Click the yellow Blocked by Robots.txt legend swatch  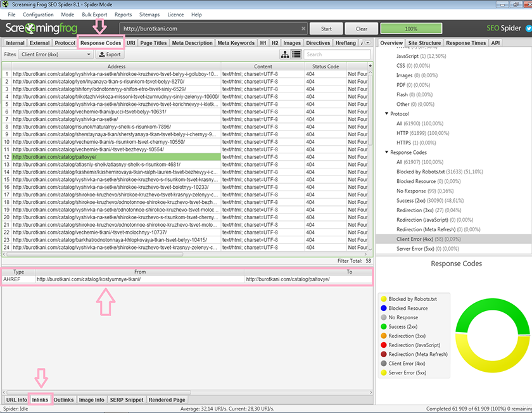coord(384,298)
